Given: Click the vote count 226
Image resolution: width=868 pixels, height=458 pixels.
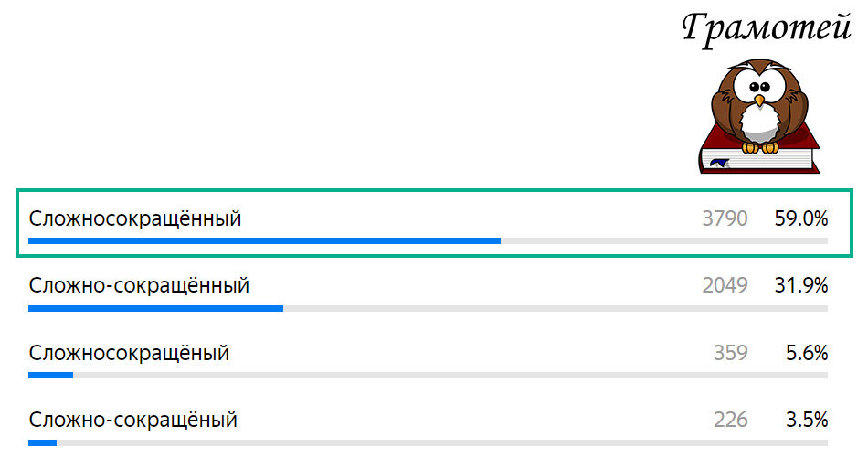Looking at the screenshot, I should tap(731, 421).
